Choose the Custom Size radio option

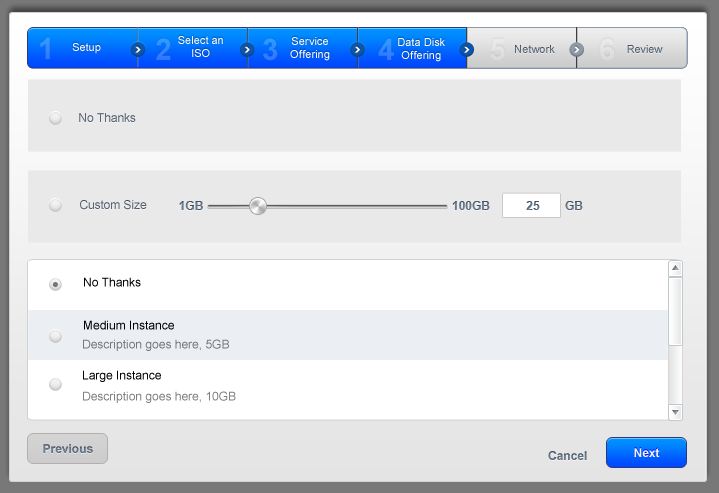pos(56,205)
